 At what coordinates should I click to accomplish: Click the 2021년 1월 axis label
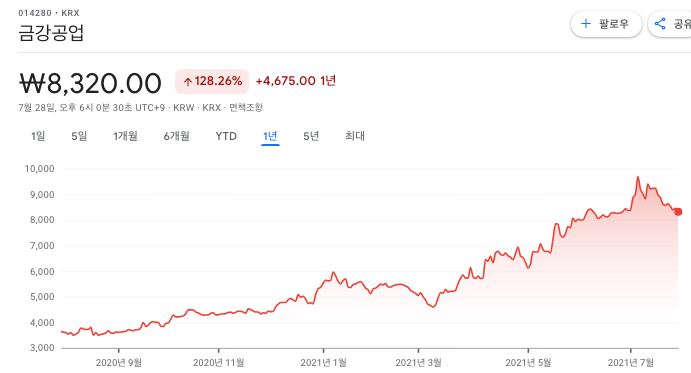[323, 362]
